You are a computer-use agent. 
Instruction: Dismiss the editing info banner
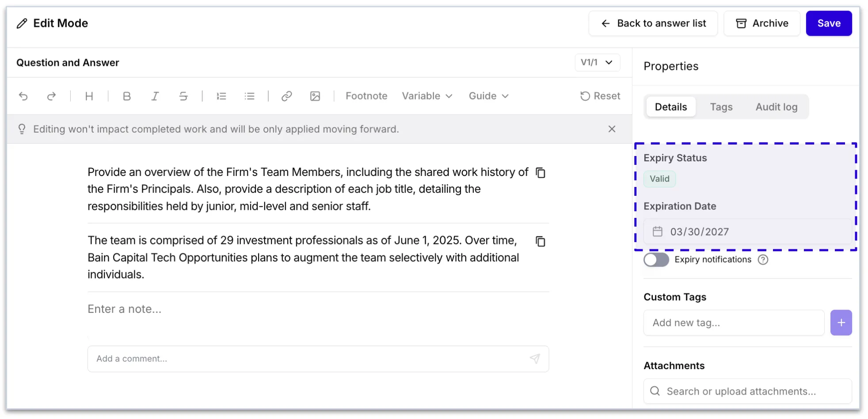pyautogui.click(x=612, y=129)
